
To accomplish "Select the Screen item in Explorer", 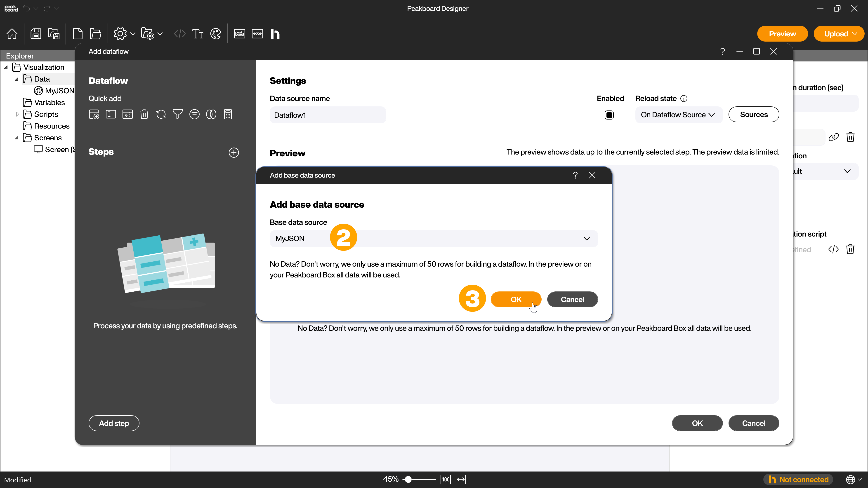I will (54, 150).
